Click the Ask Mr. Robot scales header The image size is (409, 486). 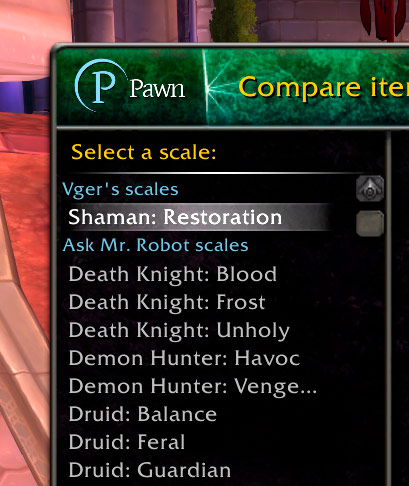click(x=155, y=245)
